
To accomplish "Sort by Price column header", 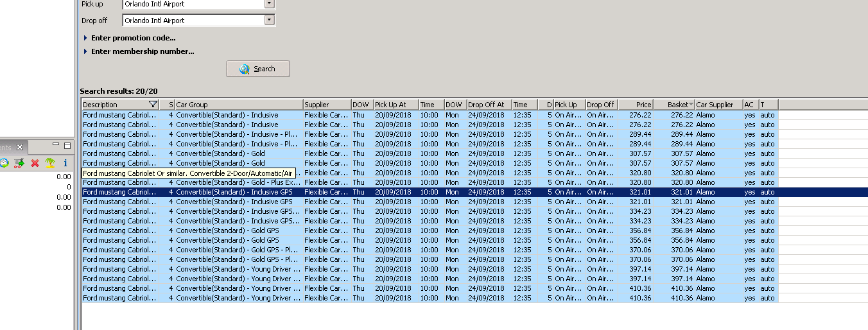I will tap(636, 105).
